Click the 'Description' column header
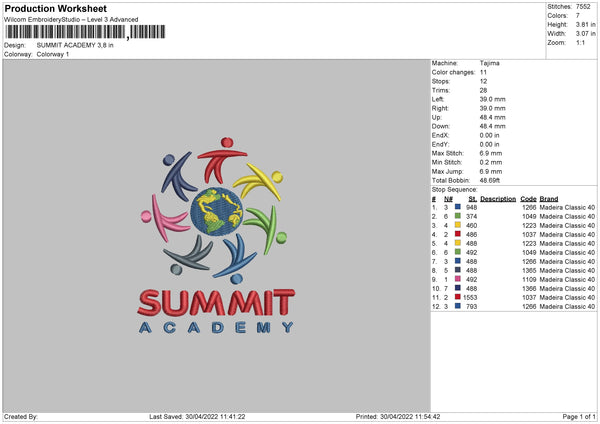Viewport: 600px width, 424px height. point(498,199)
